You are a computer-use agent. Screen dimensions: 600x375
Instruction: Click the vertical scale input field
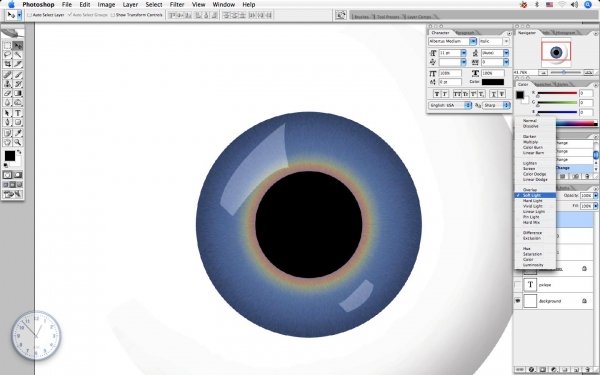[450, 73]
